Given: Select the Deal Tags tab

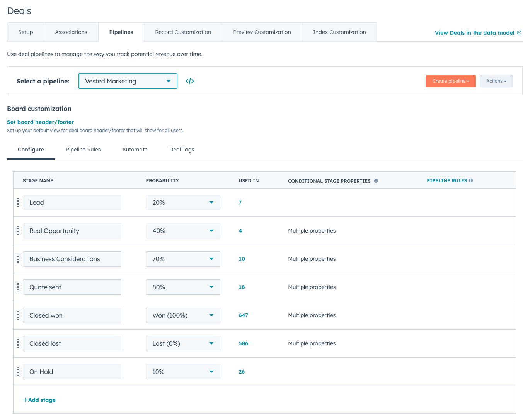Looking at the screenshot, I should click(x=182, y=150).
